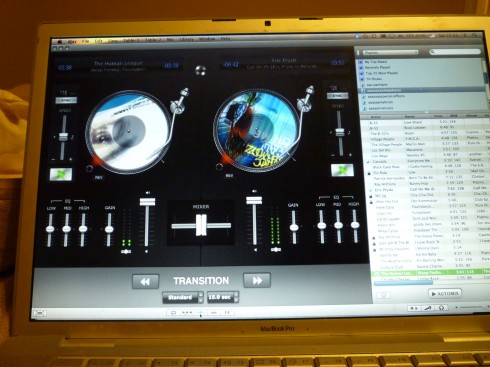The height and width of the screenshot is (367, 490).
Task: Click the record button between the decks
Action: click(200, 70)
